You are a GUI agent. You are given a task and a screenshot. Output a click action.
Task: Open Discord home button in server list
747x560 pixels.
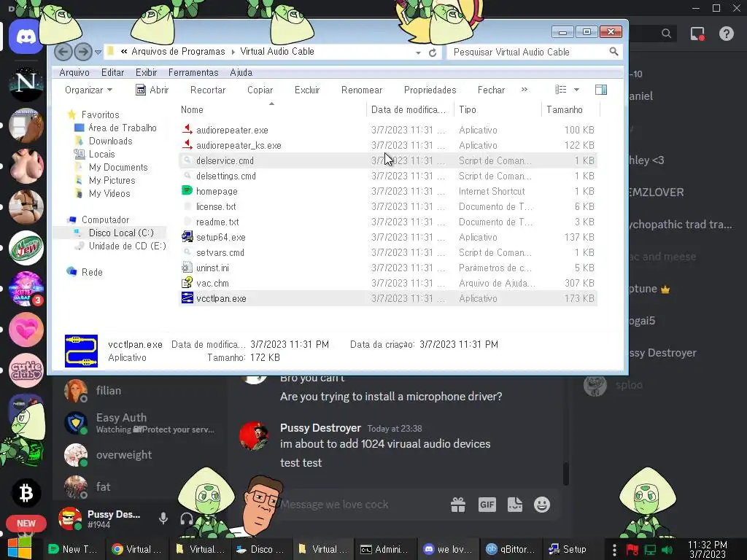pyautogui.click(x=26, y=36)
